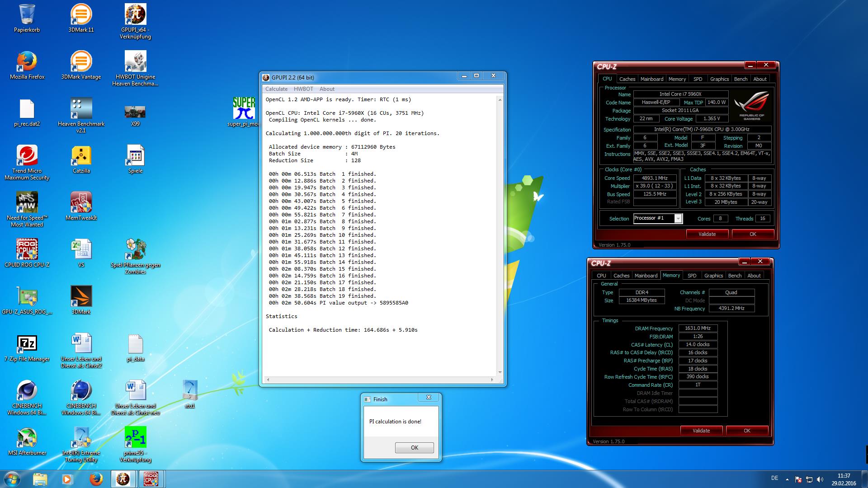Click the Core Speed value 4893.1 MHz
Image resolution: width=868 pixels, height=488 pixels.
655,178
